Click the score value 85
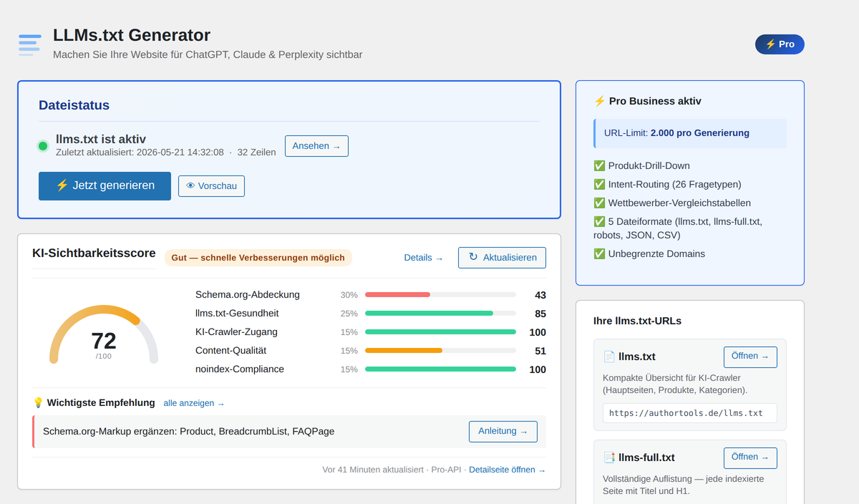Viewport: 859px width, 504px height. click(x=540, y=314)
